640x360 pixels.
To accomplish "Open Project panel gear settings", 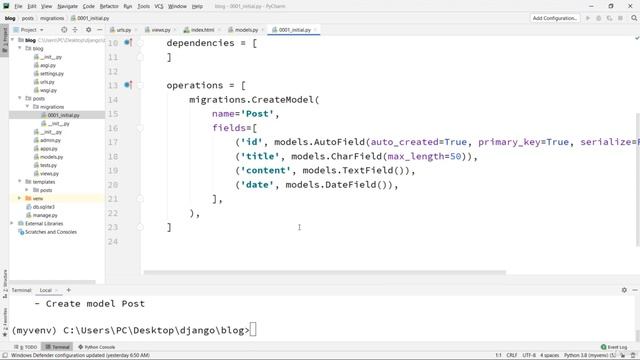I will pyautogui.click(x=89, y=30).
